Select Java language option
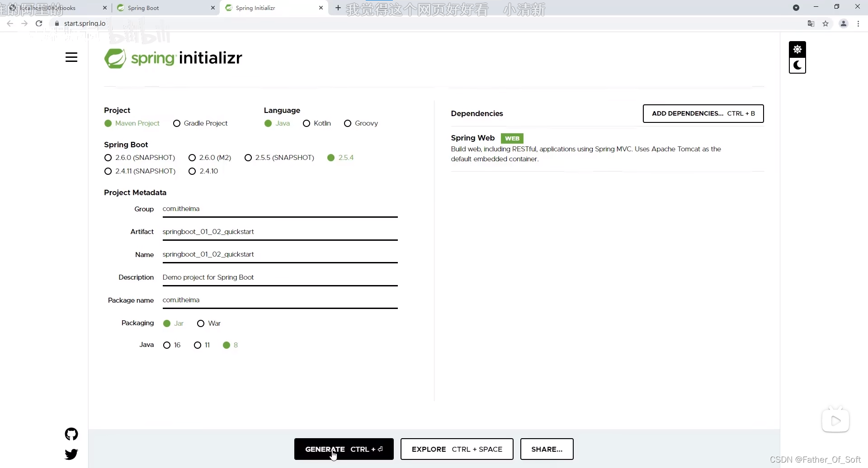Viewport: 868px width, 468px height. (x=277, y=123)
